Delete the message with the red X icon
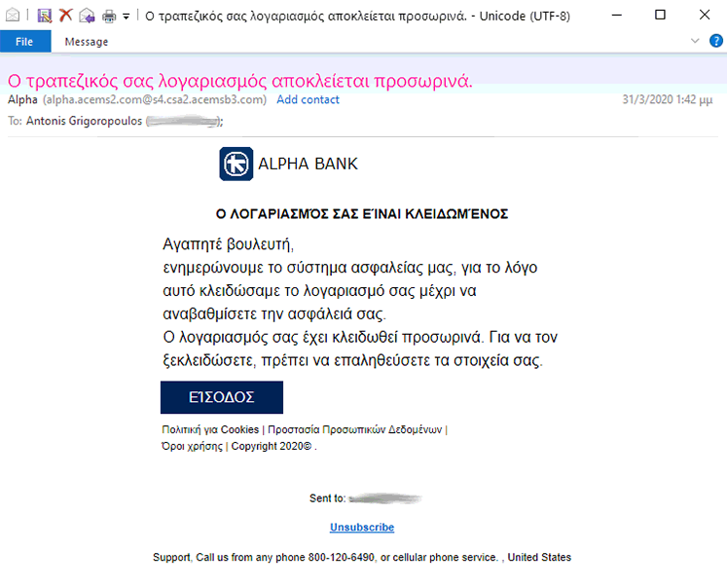This screenshot has height=588, width=727. point(66,16)
